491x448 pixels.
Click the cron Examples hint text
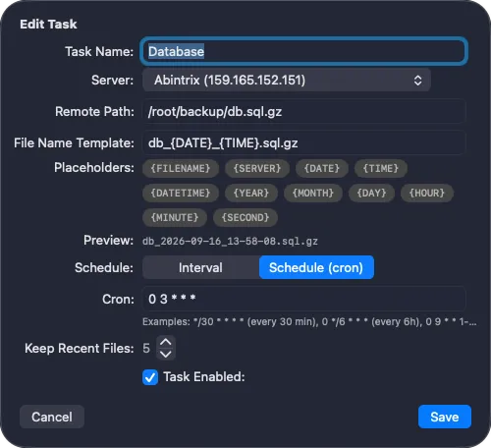pyautogui.click(x=309, y=322)
